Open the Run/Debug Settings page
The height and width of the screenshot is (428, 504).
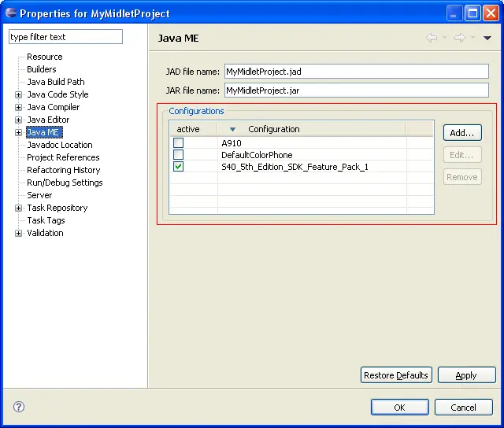[x=65, y=183]
